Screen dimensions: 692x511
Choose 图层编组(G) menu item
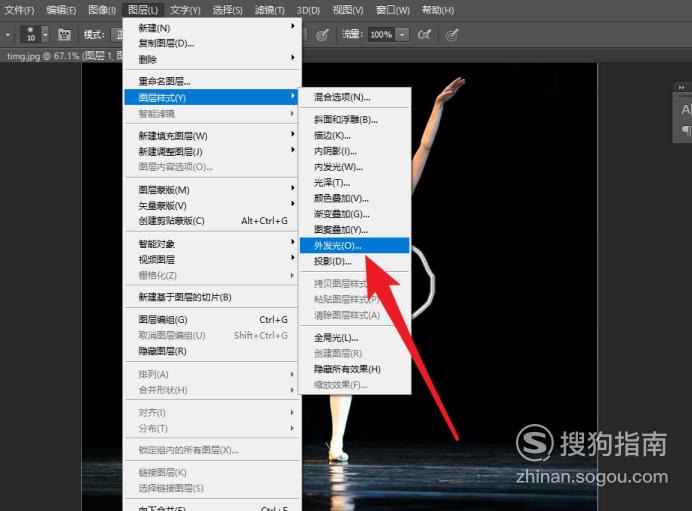pyautogui.click(x=212, y=319)
